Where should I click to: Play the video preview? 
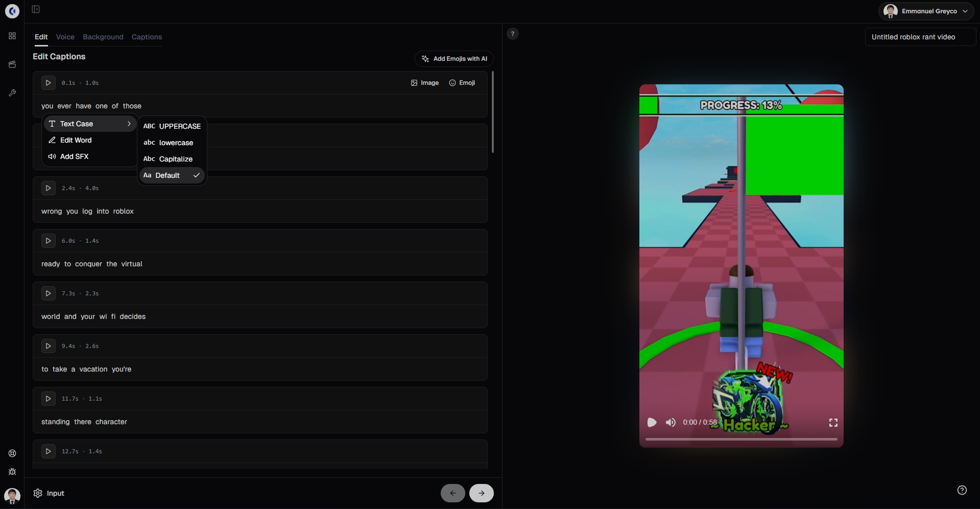click(652, 422)
